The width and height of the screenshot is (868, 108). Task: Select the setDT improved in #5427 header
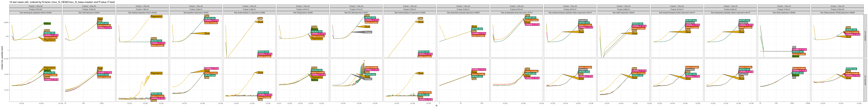pos(623,13)
